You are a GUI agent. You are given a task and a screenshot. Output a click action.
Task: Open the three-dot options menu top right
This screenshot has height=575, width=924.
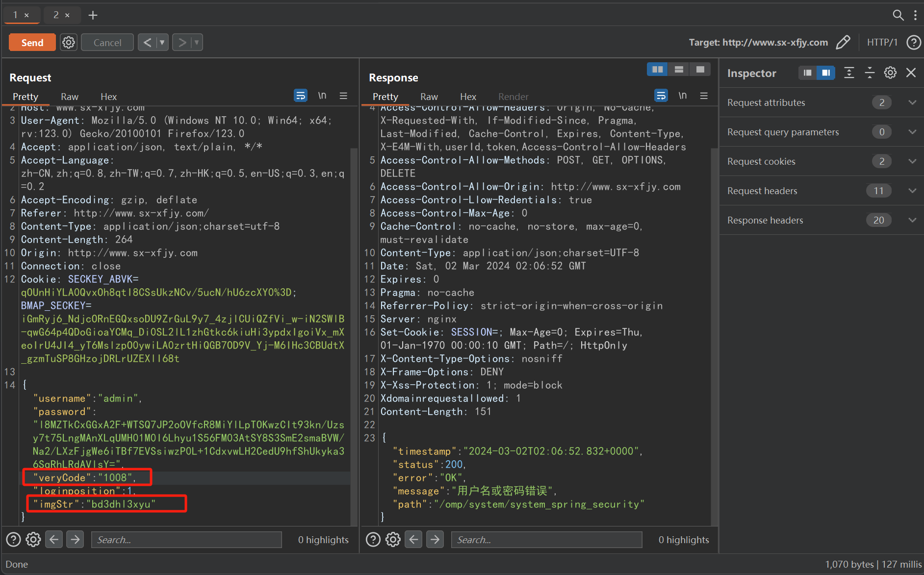click(x=915, y=15)
